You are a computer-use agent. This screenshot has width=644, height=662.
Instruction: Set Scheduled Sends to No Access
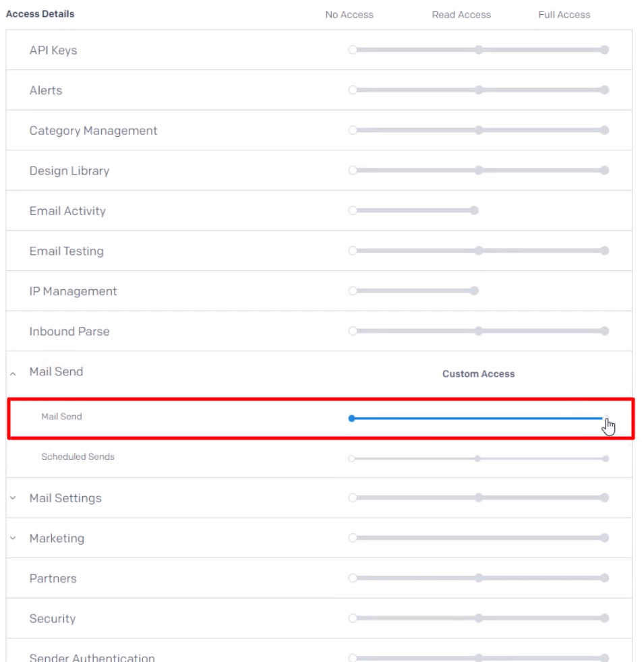[x=352, y=458]
